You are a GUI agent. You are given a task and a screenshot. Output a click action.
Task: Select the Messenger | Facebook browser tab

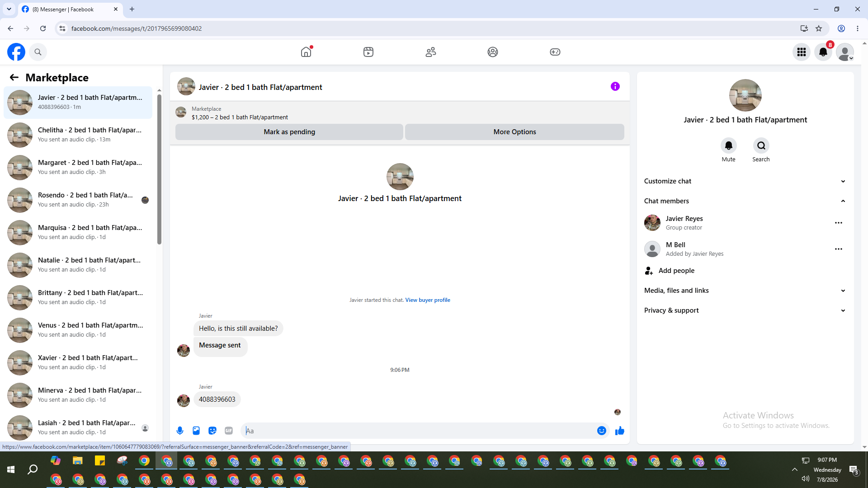(70, 9)
